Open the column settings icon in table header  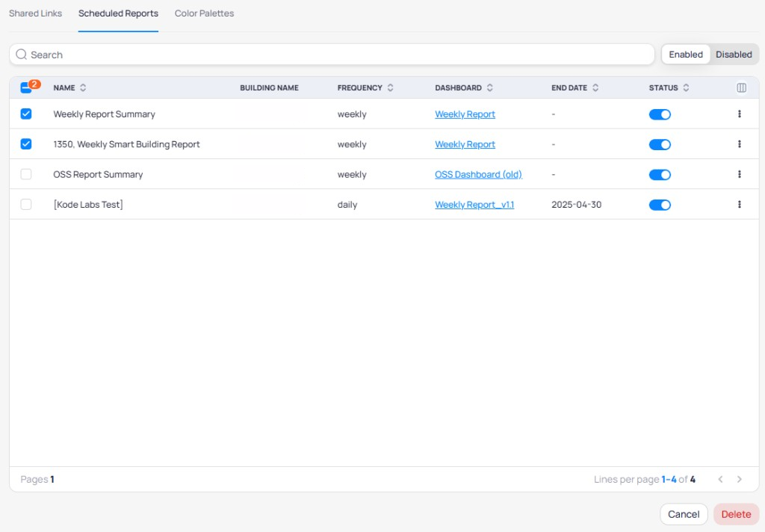pos(741,88)
